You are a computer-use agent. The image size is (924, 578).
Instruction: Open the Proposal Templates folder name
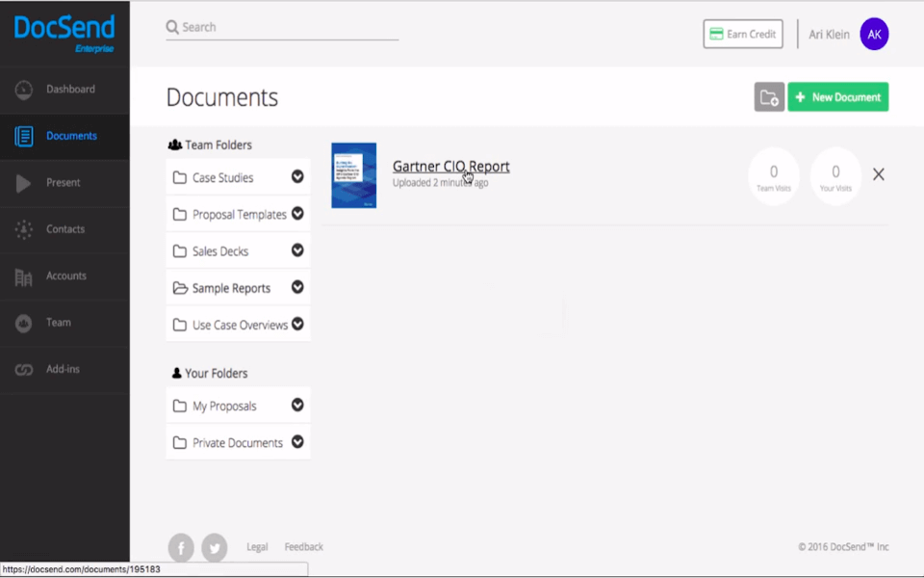(x=240, y=215)
